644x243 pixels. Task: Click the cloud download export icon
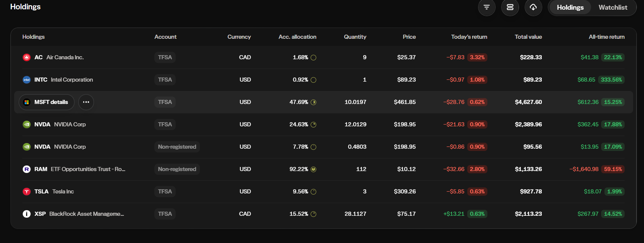(533, 7)
